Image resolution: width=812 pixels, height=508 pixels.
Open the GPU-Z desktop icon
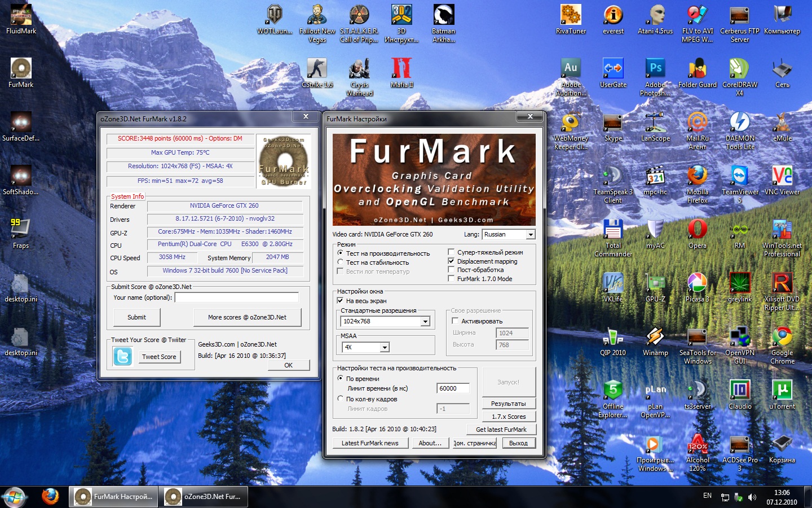(x=655, y=284)
